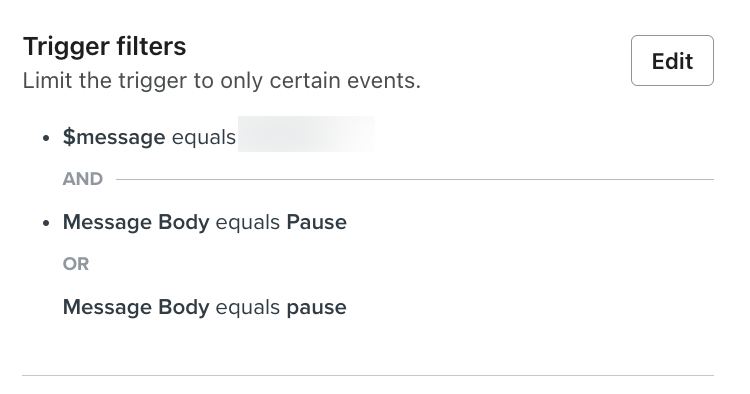
Task: Click Message Body in the lowercase pause filter
Action: tap(136, 307)
